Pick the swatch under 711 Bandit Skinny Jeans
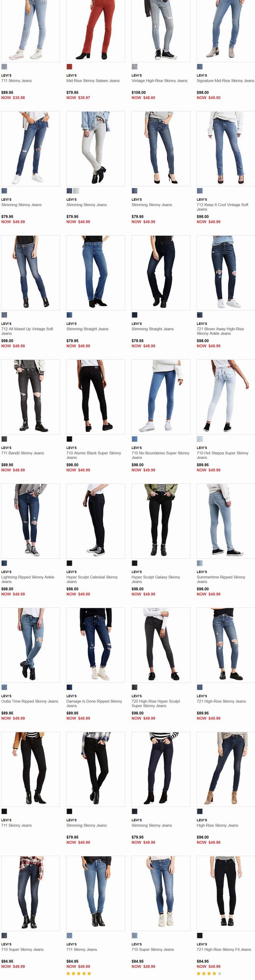255x980 pixels. click(4, 439)
